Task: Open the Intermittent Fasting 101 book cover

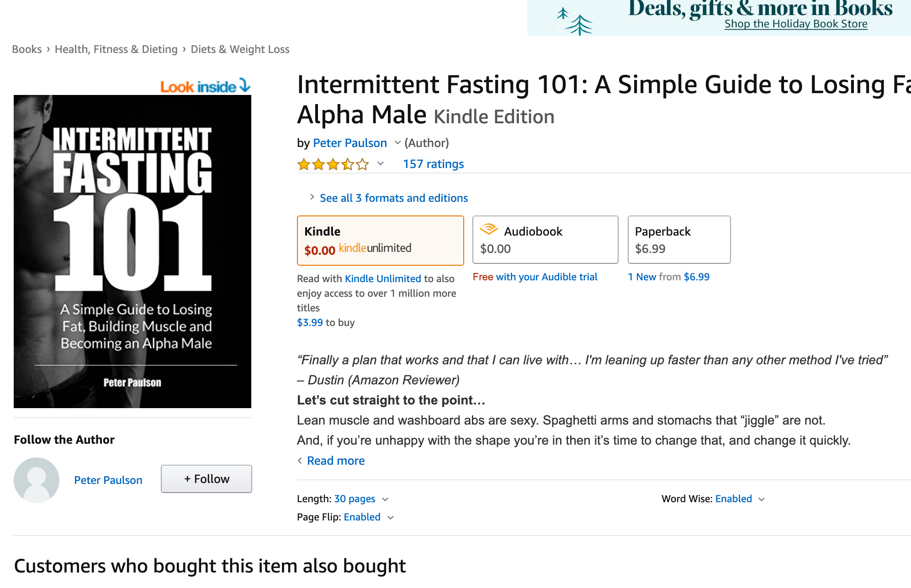Action: (x=132, y=252)
